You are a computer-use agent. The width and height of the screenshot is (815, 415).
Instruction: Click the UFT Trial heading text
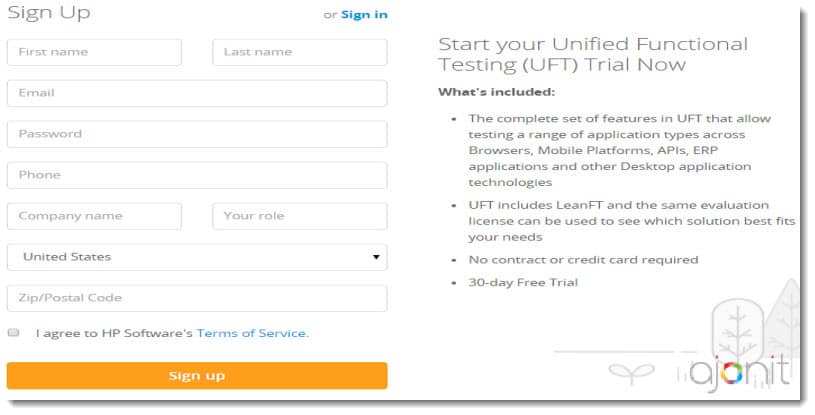coord(593,54)
